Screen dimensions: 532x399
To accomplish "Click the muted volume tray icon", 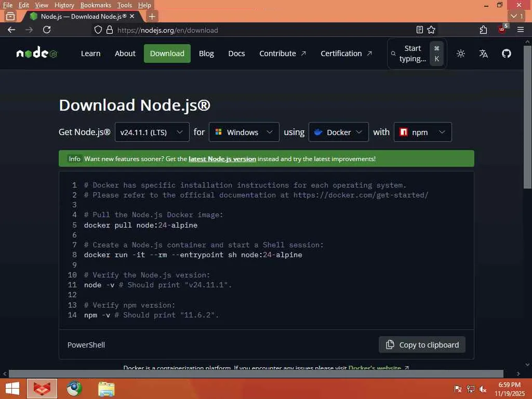I will 483,389.
